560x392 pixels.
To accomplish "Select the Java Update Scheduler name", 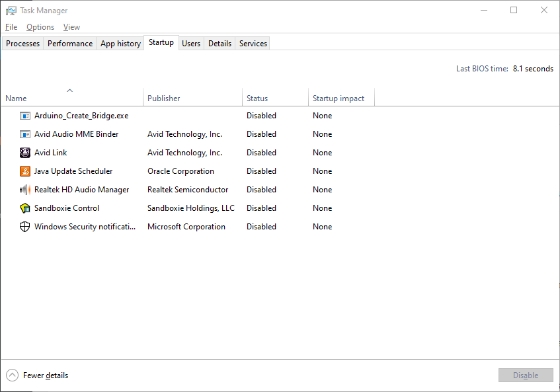I will [x=73, y=171].
